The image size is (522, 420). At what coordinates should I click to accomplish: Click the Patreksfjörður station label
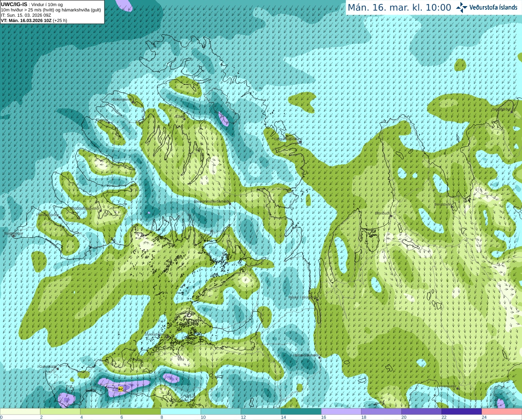coord(48,214)
